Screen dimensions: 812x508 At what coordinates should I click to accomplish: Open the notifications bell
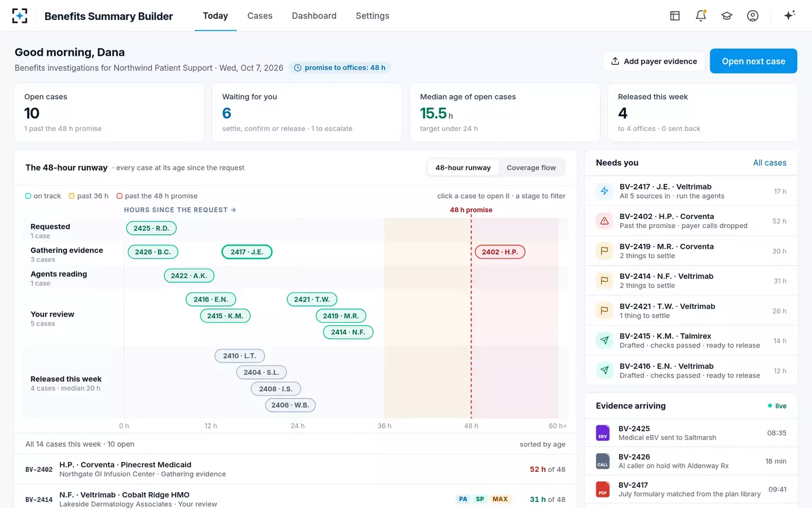(701, 16)
